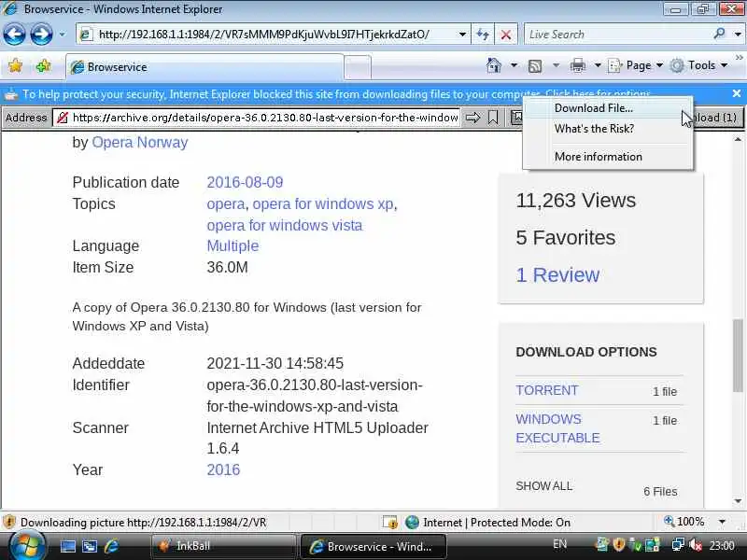
Task: Click the page scroll down arrow
Action: (738, 501)
